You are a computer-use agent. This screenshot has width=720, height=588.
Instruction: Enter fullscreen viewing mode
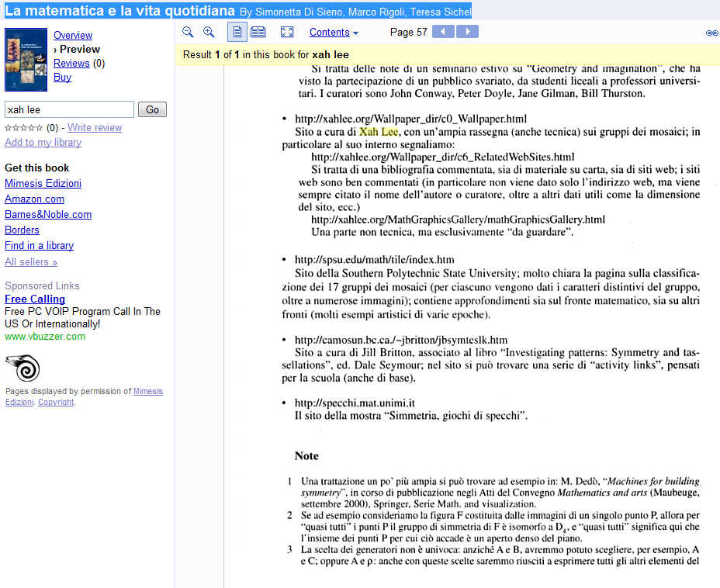click(x=287, y=32)
